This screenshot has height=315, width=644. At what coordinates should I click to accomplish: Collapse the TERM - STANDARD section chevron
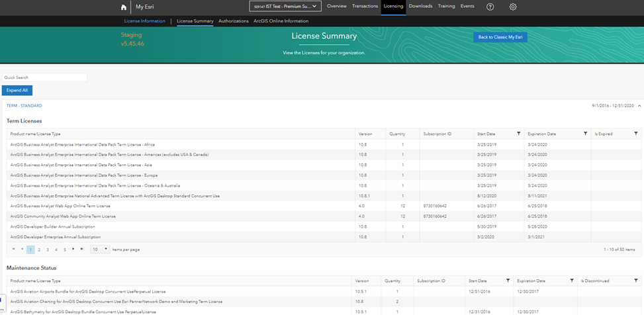coord(639,106)
